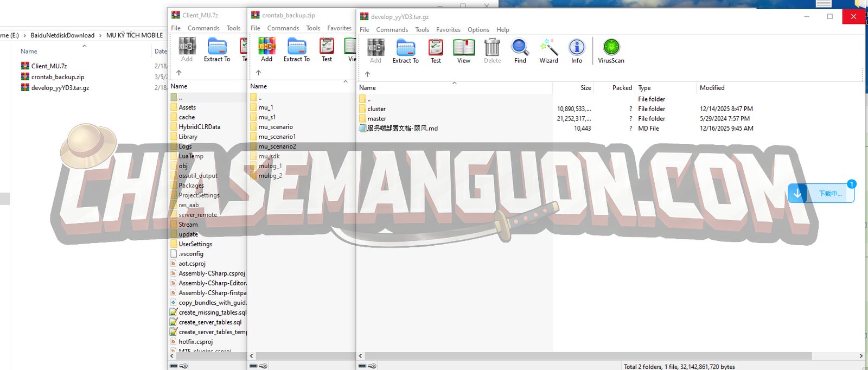Viewport: 868px width, 370px height.
Task: Open the Options menu
Action: click(x=478, y=30)
